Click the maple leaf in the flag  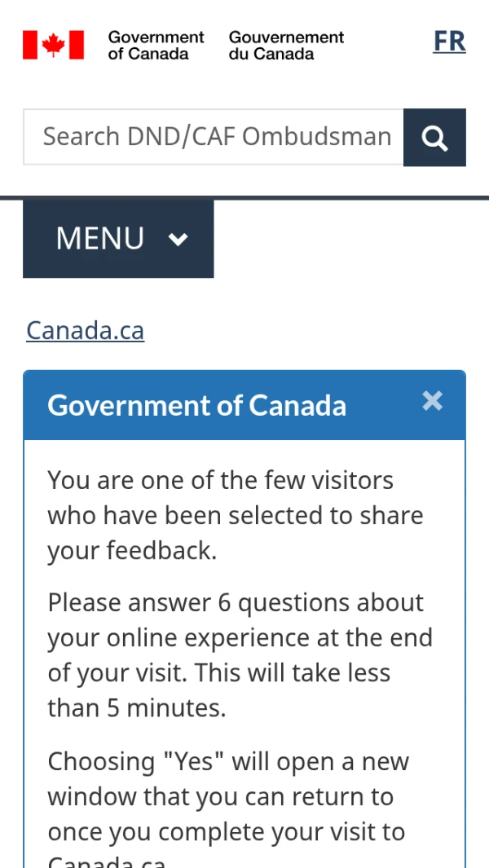pyautogui.click(x=53, y=45)
